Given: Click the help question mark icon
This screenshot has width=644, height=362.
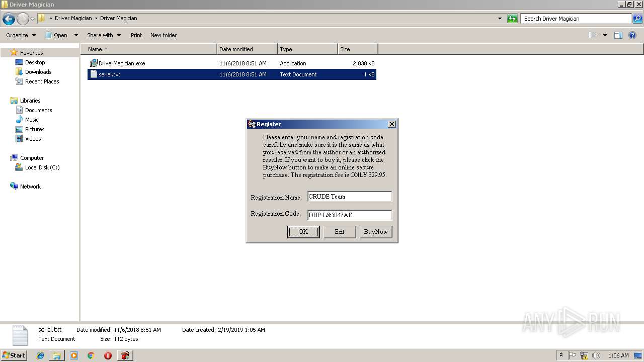Looking at the screenshot, I should pos(633,35).
